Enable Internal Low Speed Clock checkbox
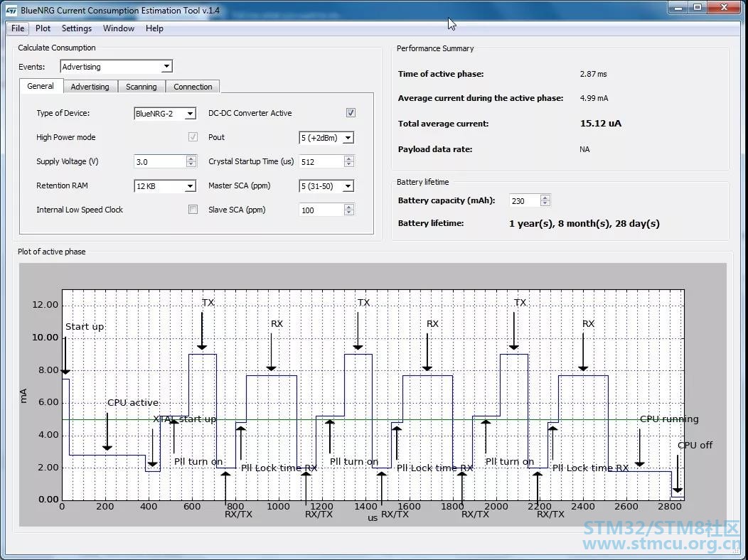Image resolution: width=748 pixels, height=560 pixels. (193, 209)
